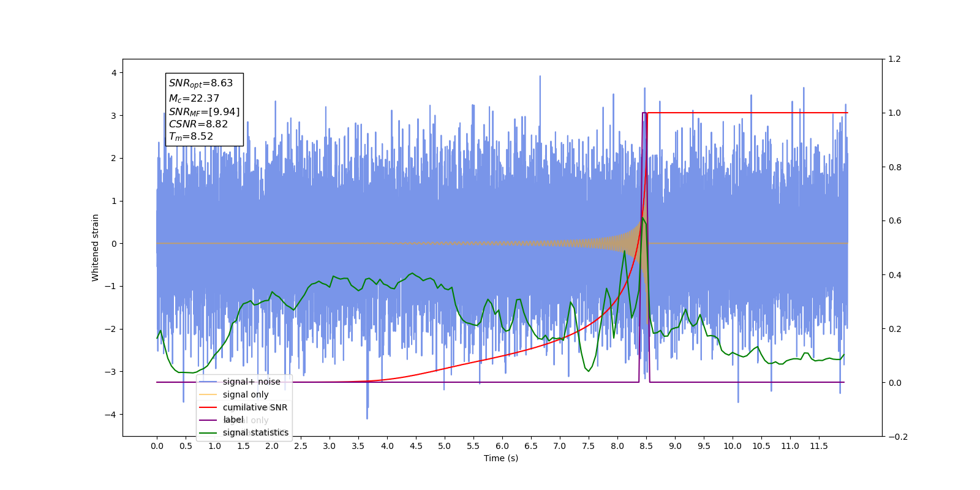The height and width of the screenshot is (490, 980).
Task: Click the red line swatch in the legend
Action: [208, 407]
